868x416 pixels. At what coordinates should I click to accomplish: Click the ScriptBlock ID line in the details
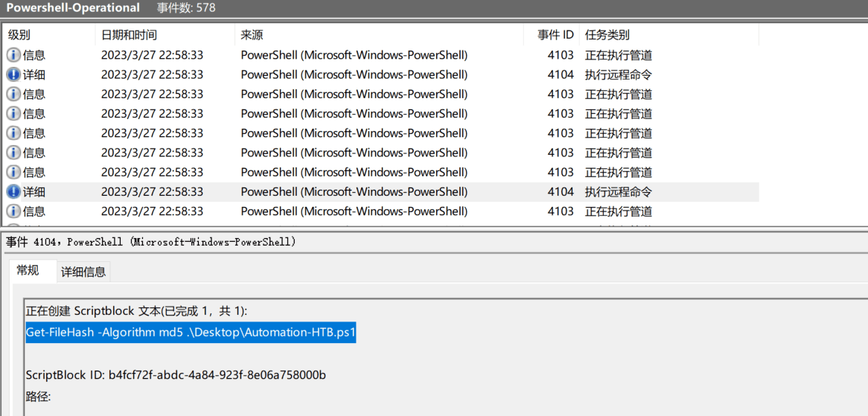(176, 374)
